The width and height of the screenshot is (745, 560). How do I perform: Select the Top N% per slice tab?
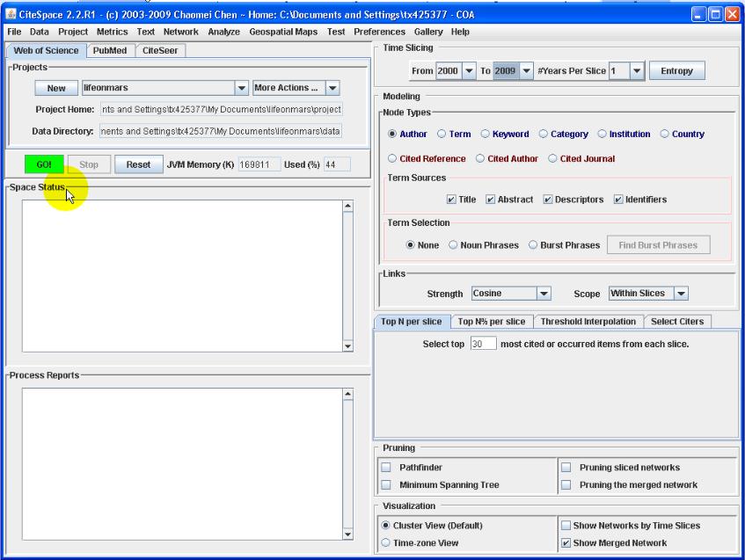(492, 322)
